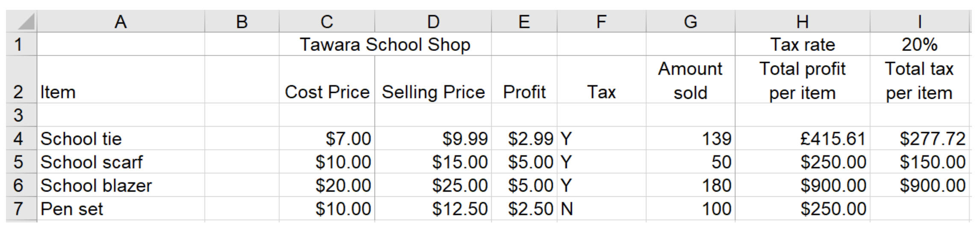This screenshot has height=231, width=980.
Task: Click the empty total tax cell in row 7
Action: point(920,209)
